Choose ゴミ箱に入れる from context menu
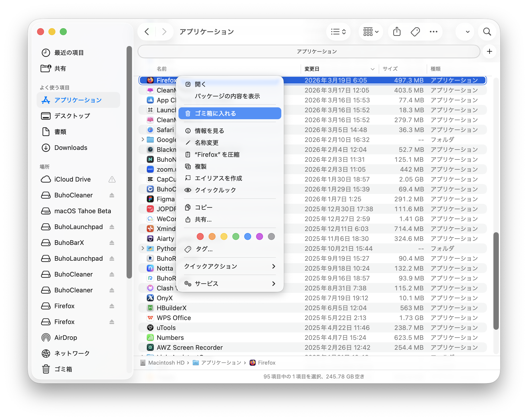528x420 pixels. [230, 114]
